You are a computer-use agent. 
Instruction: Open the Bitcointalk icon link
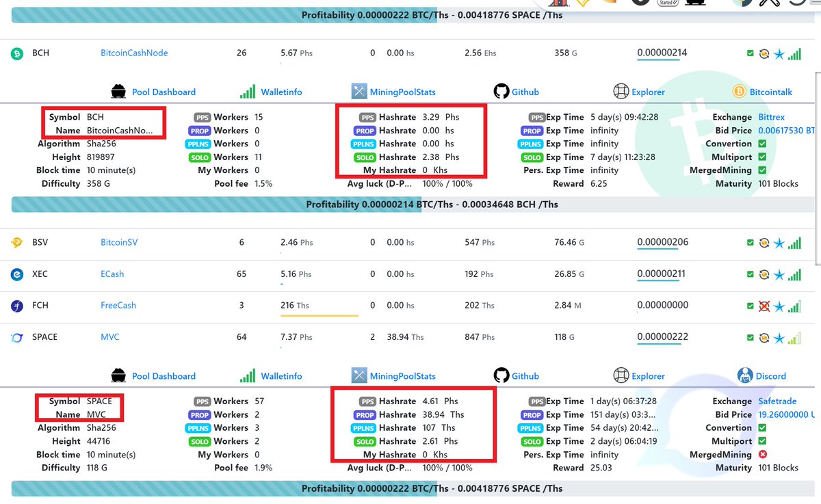coord(739,91)
